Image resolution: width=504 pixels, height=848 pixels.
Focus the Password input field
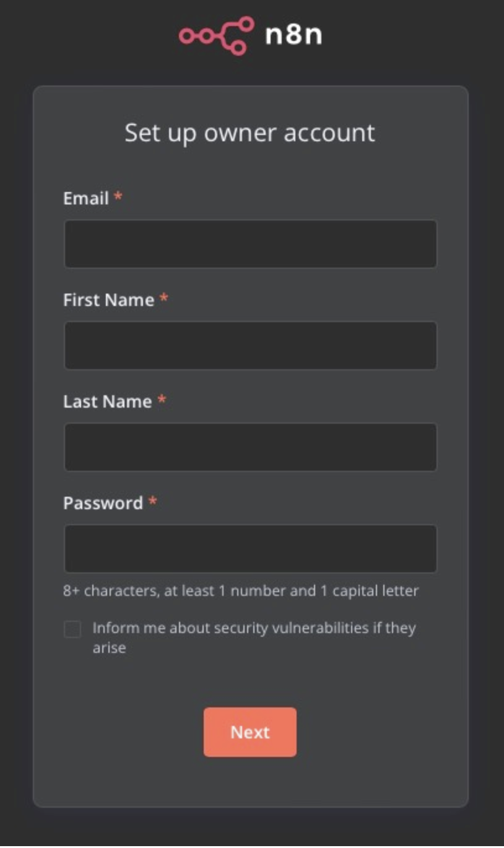pos(250,549)
